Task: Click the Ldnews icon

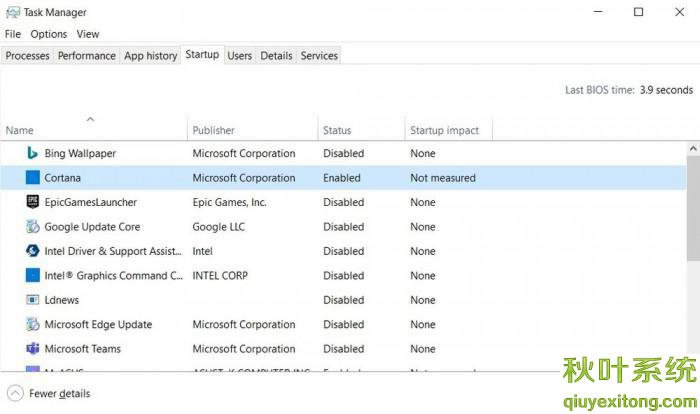Action: pos(33,300)
